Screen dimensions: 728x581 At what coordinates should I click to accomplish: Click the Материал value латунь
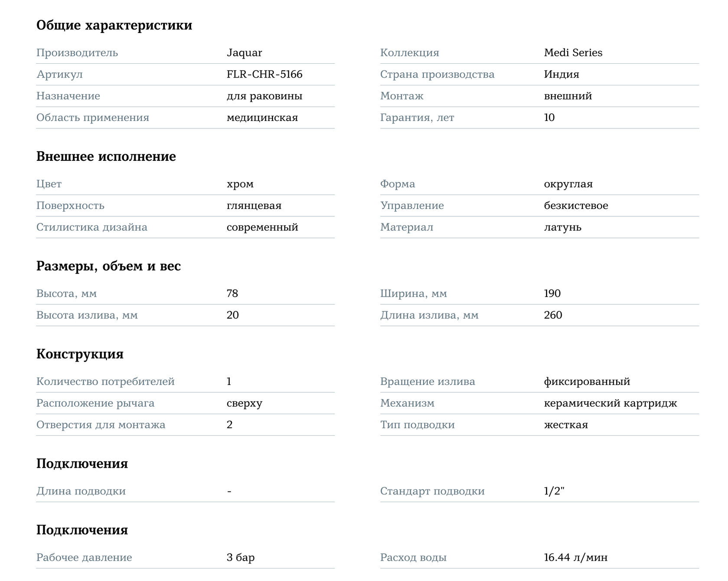[562, 227]
